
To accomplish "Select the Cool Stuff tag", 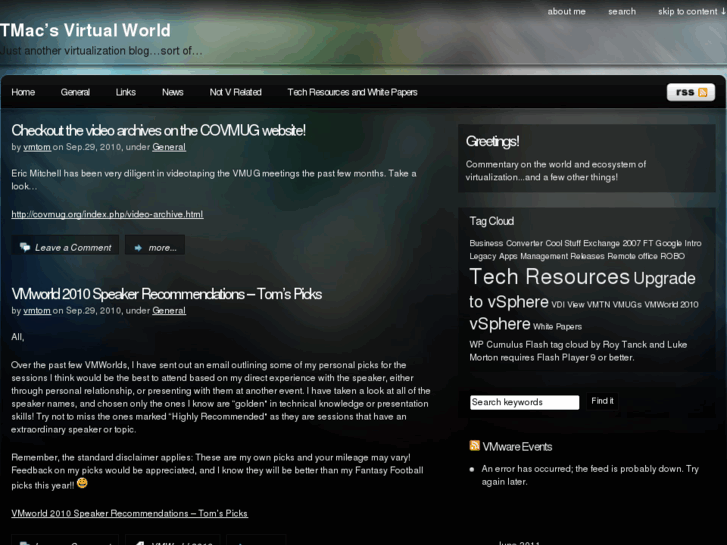I will pyautogui.click(x=563, y=243).
